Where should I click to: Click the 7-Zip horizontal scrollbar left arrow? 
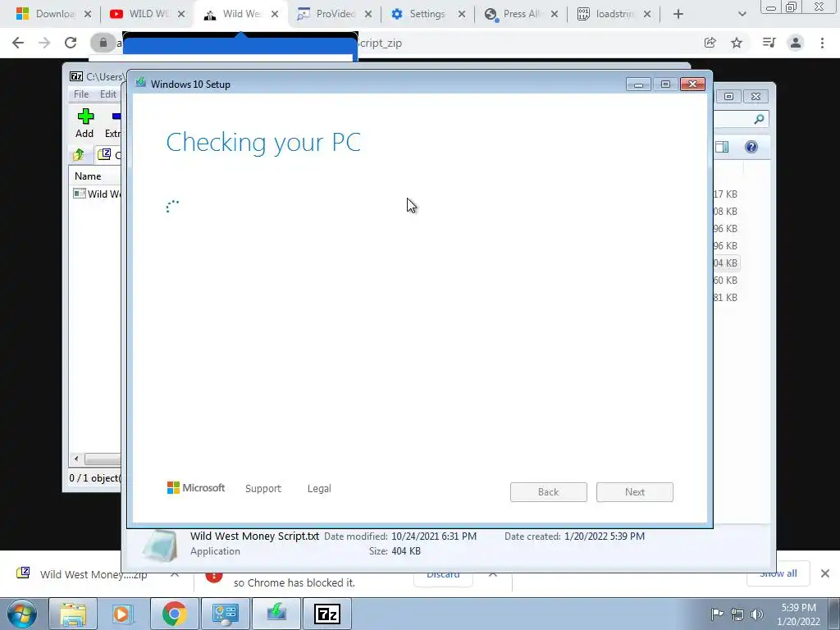click(76, 459)
